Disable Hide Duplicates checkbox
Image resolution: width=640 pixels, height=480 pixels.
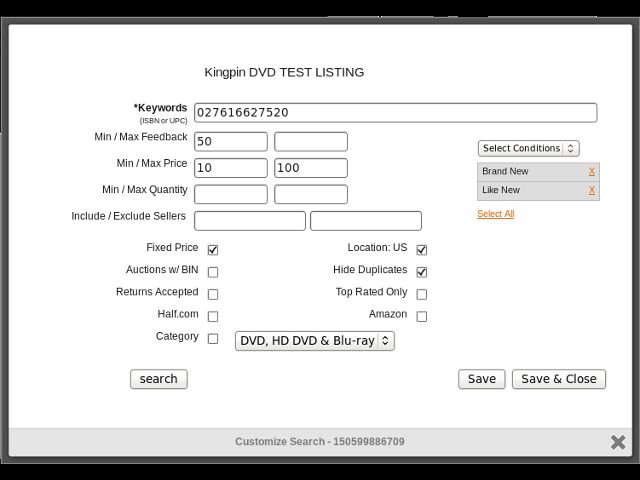coord(422,272)
